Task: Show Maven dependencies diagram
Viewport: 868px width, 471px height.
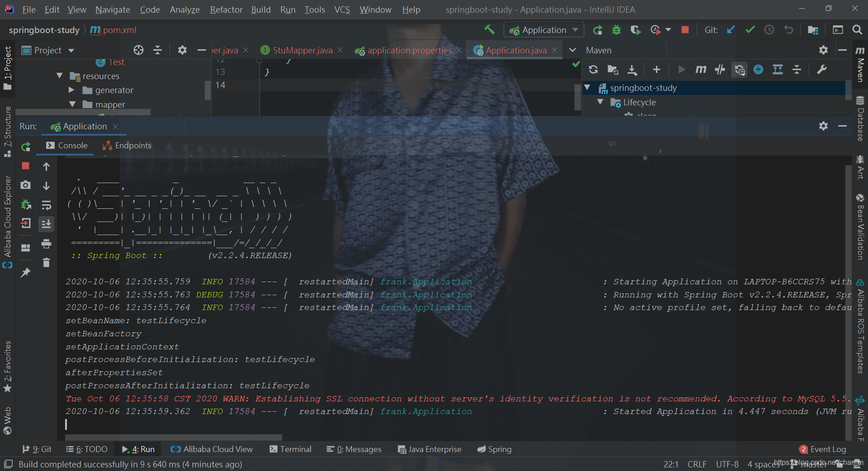Action: [778, 70]
